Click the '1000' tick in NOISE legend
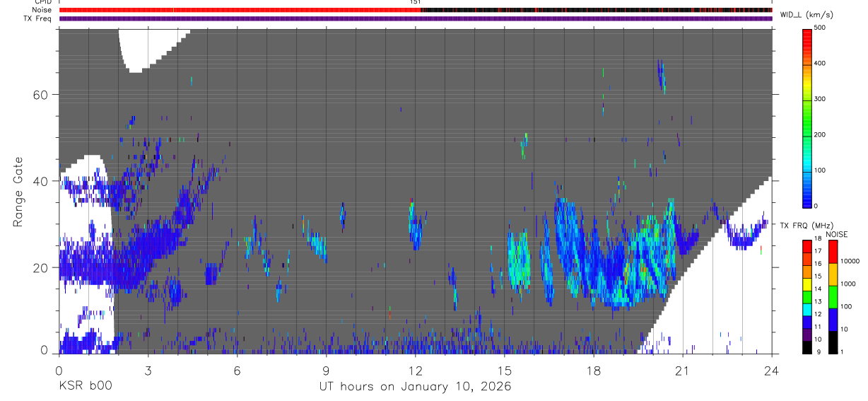Screen dimensions: 868x401 click(850, 284)
